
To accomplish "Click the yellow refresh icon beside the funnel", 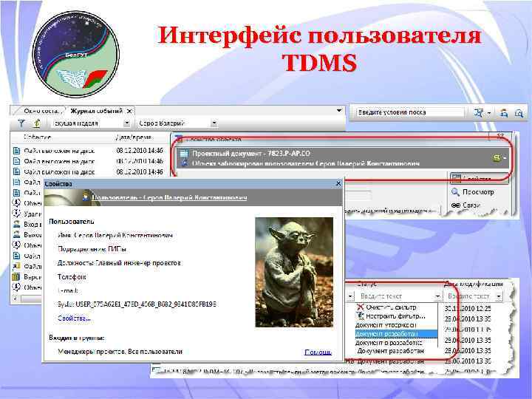I will coord(37,123).
